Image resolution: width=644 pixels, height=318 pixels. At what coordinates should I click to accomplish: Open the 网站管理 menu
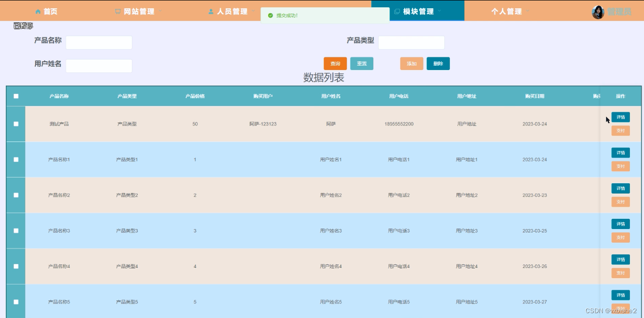[x=139, y=11]
